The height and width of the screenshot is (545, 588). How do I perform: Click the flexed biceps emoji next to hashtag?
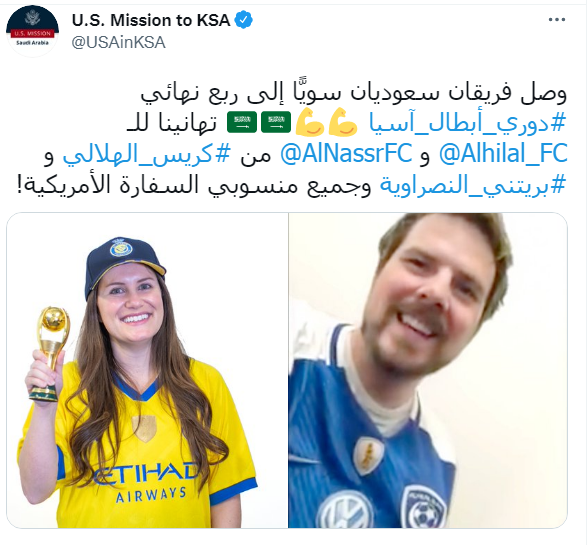pos(344,122)
